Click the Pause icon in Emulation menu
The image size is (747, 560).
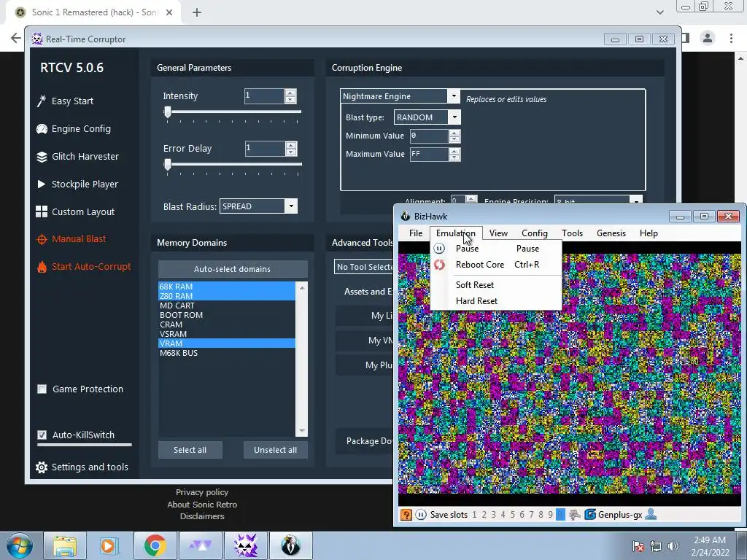coord(439,249)
